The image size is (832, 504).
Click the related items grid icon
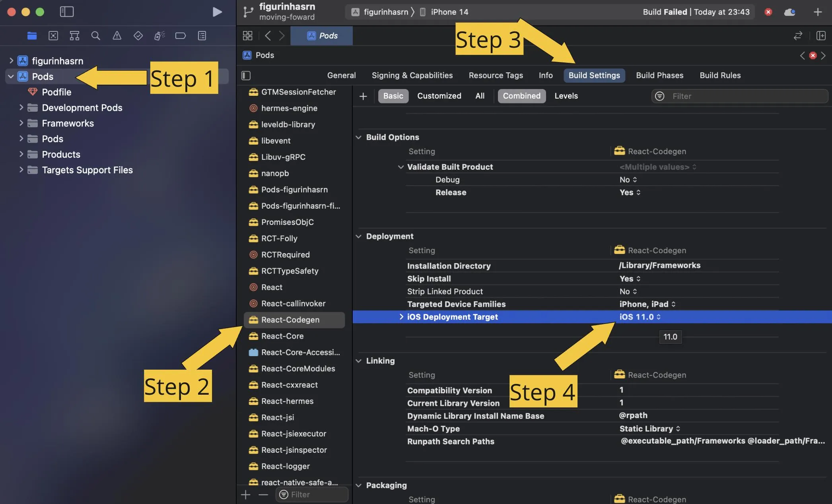[247, 36]
